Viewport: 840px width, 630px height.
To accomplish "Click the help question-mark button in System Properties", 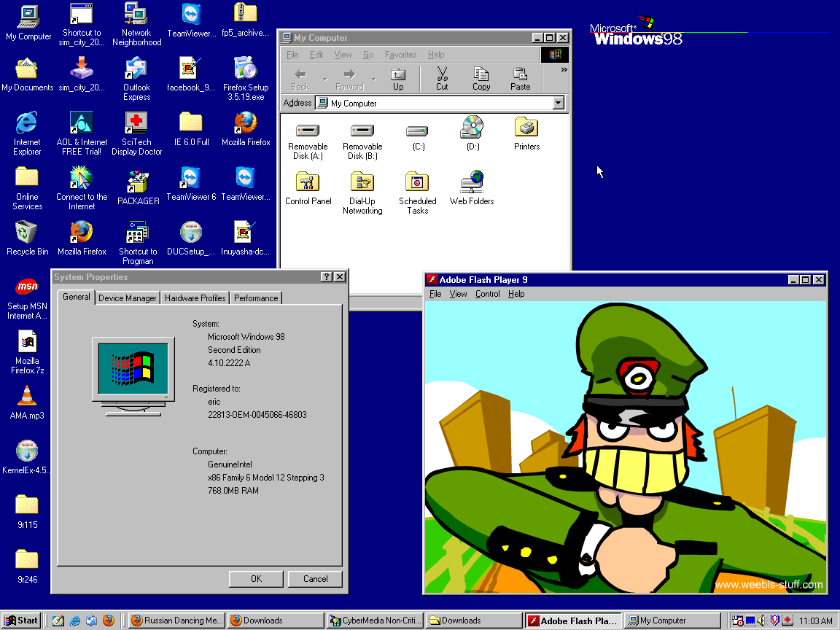I will 326,277.
